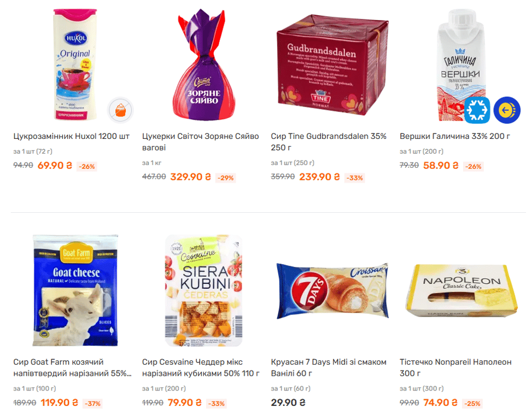This screenshot has height=420, width=532.
Task: Select the Goat Farm goat cheese image
Action: [75, 290]
